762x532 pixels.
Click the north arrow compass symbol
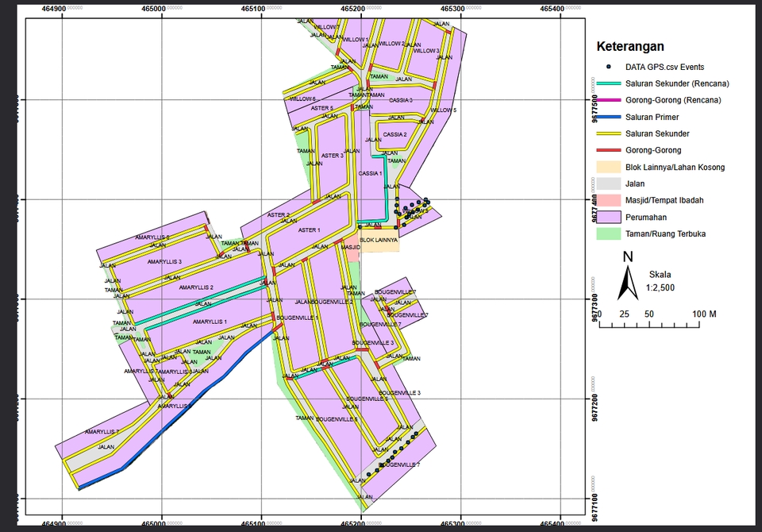628,281
